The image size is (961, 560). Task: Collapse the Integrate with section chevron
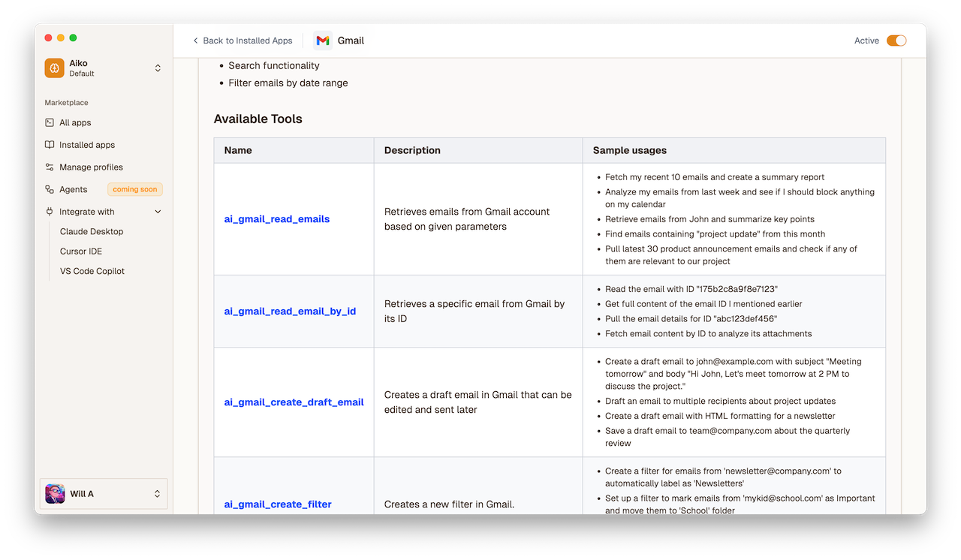(x=158, y=212)
